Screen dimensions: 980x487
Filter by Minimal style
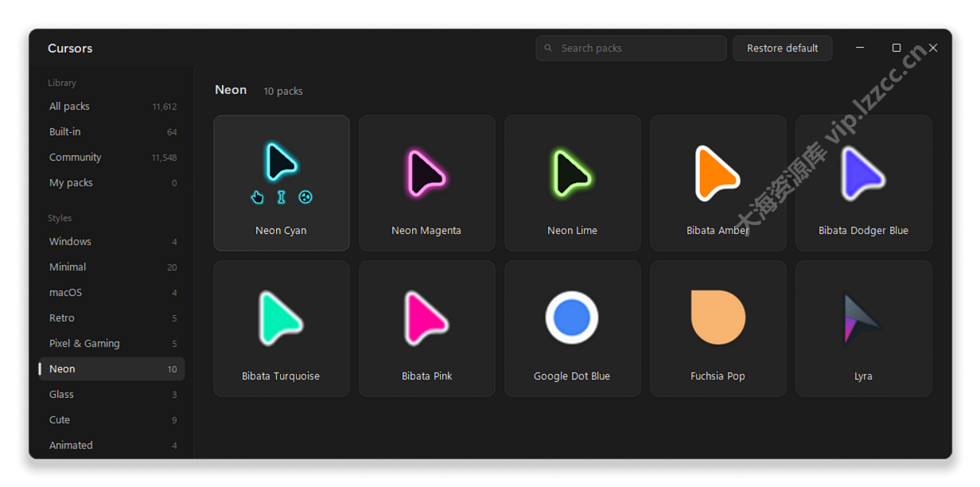(x=111, y=267)
